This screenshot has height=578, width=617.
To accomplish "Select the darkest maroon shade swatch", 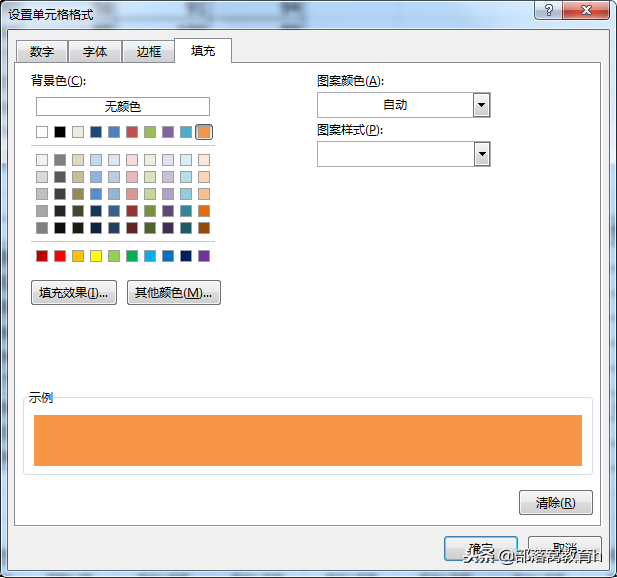I will pos(132,228).
